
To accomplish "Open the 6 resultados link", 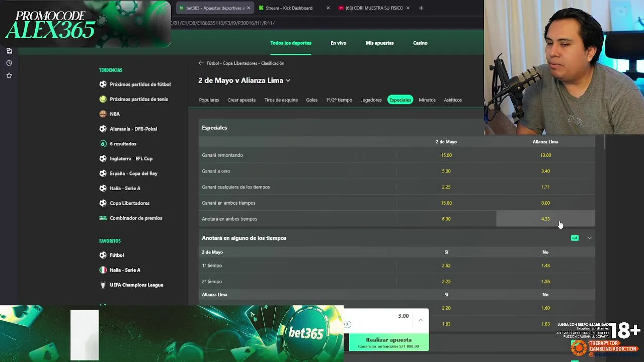I will click(123, 144).
